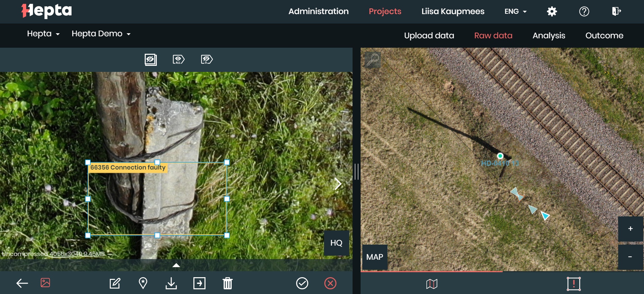Click the HD-0410 pole label on map

[500, 164]
